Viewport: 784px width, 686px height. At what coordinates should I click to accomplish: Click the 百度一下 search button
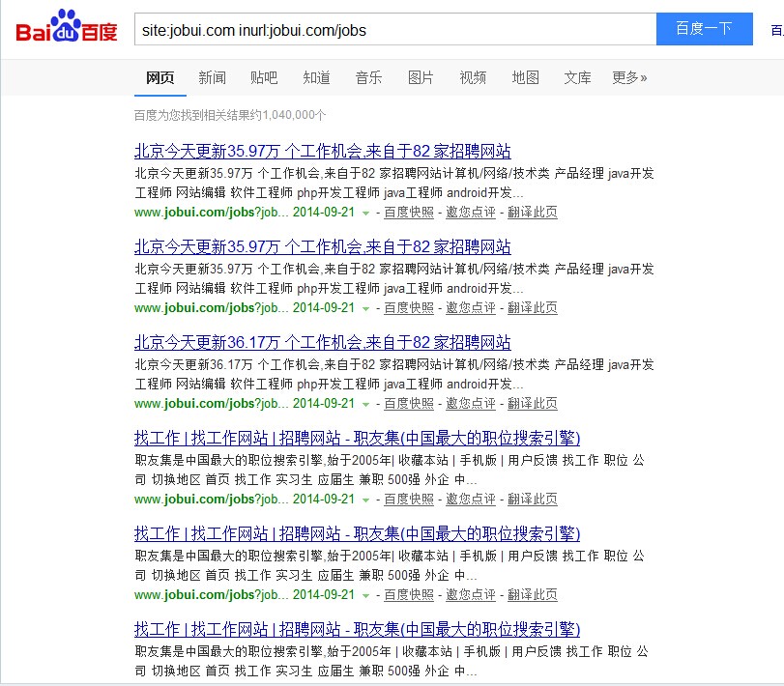coord(704,29)
